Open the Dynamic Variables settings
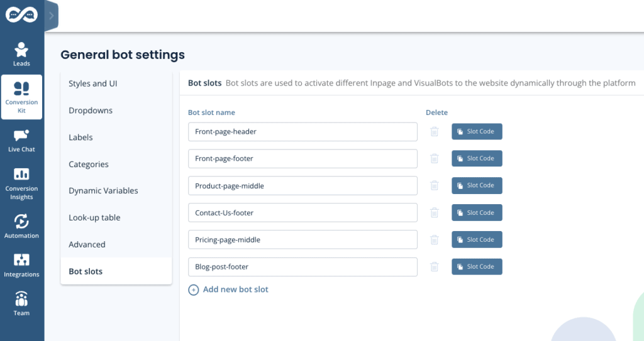 point(103,191)
